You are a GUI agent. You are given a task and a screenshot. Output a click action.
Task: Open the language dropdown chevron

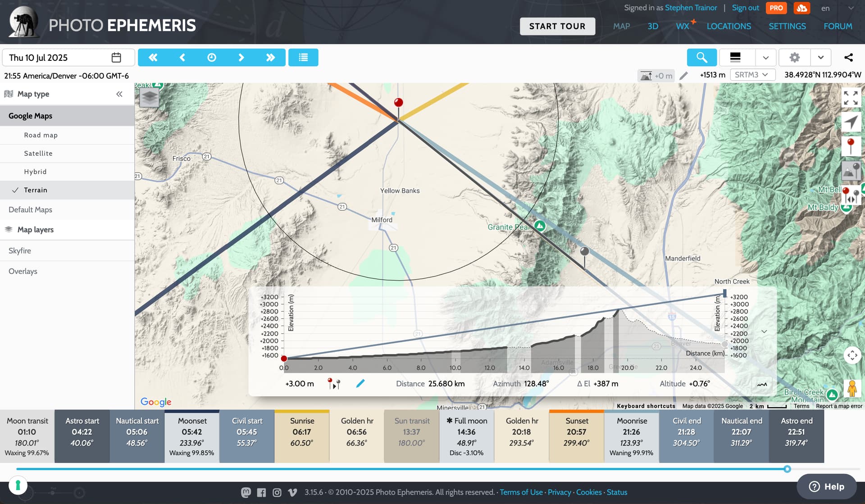coord(851,8)
